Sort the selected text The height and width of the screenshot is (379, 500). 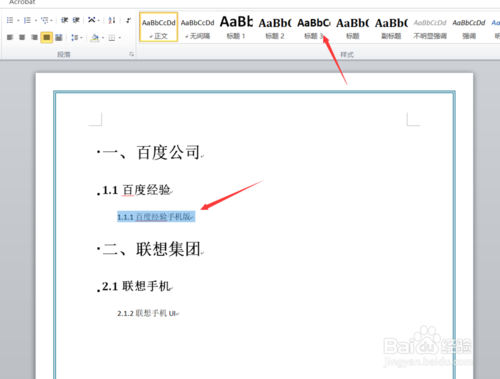tap(112, 20)
